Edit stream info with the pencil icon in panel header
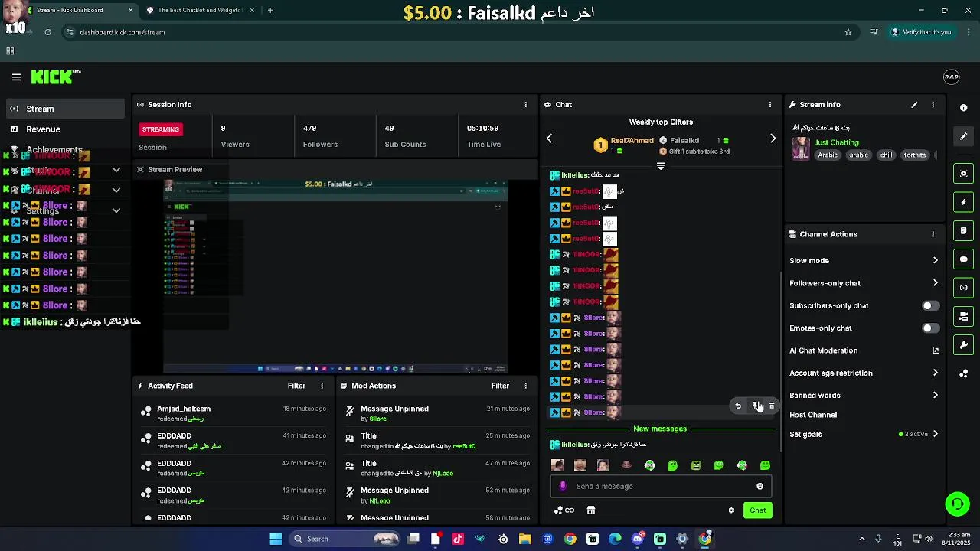The width and height of the screenshot is (980, 551). click(x=914, y=105)
